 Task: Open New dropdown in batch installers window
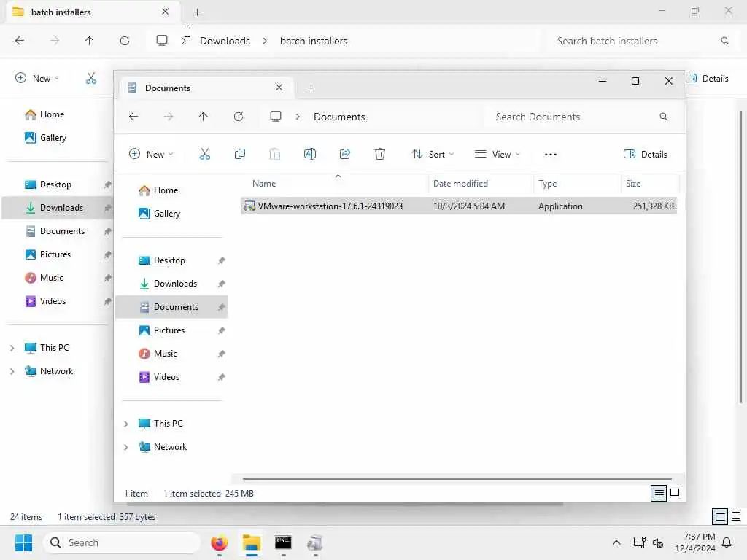[x=37, y=78]
